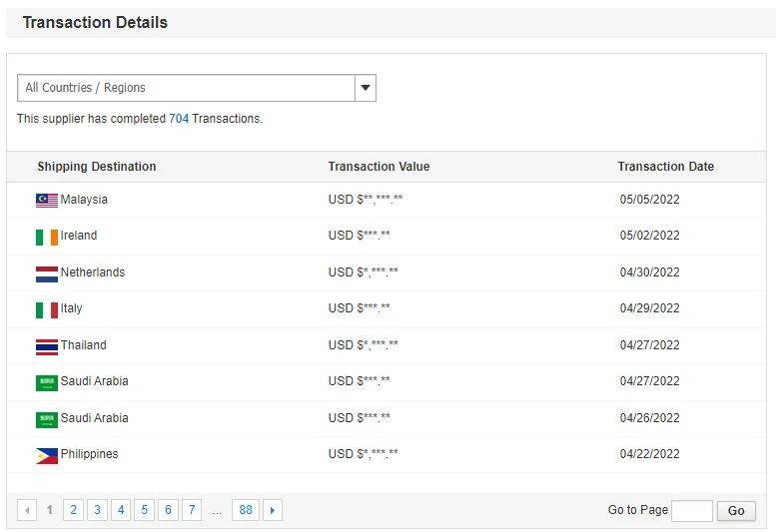Click the Malaysia flag icon

pyautogui.click(x=47, y=200)
